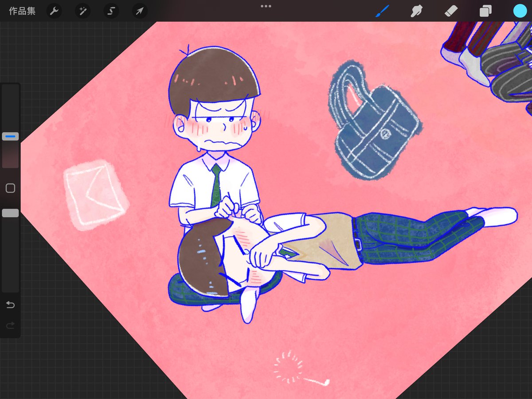532x399 pixels.
Task: Undo the last stroke
Action: tap(10, 305)
